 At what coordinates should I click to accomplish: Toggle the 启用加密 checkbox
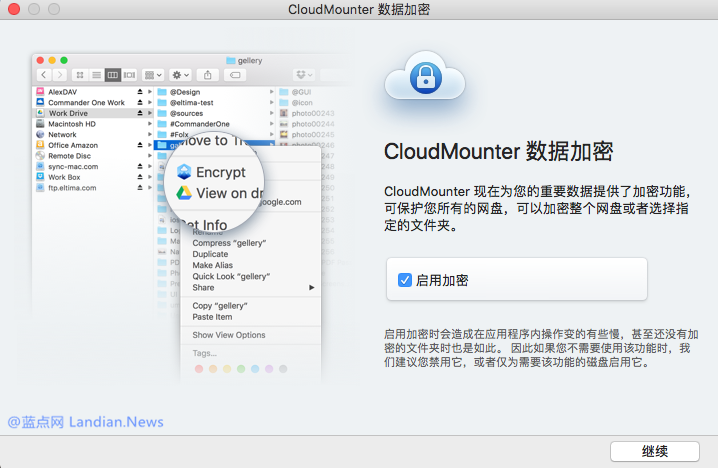(405, 280)
